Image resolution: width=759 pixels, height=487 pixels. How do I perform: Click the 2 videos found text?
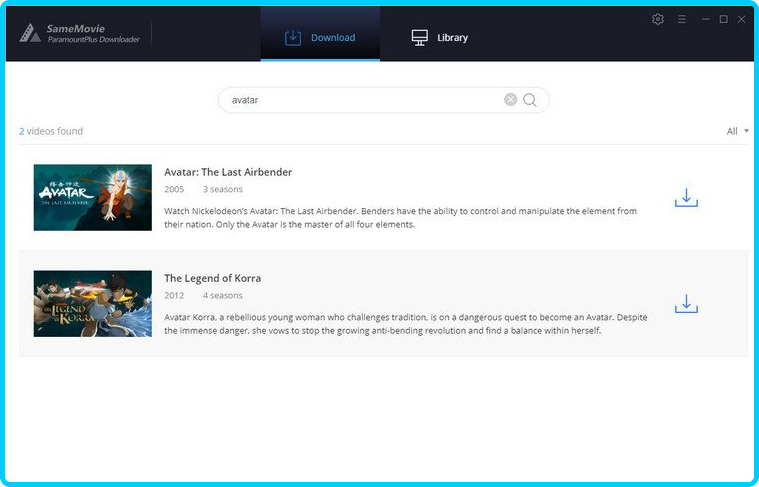(51, 131)
